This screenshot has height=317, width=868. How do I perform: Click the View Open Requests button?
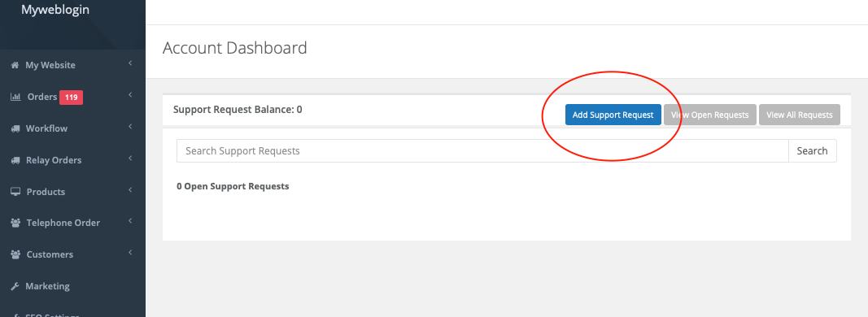pyautogui.click(x=709, y=115)
